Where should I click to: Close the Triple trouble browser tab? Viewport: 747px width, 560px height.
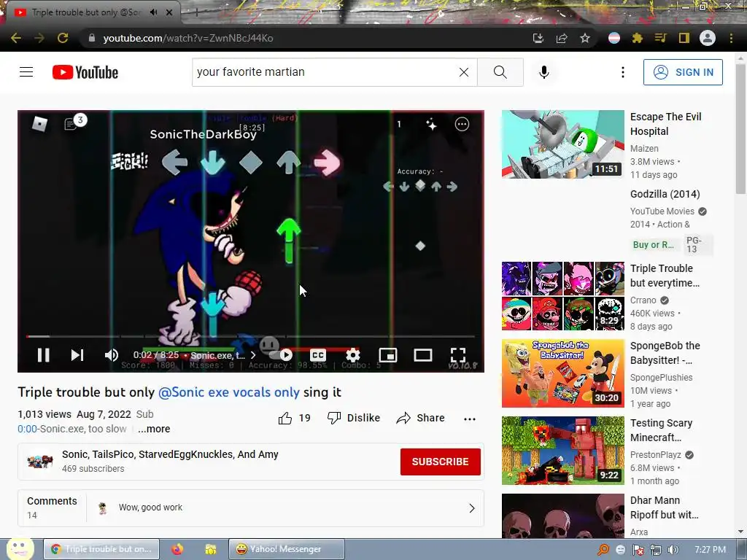(169, 12)
